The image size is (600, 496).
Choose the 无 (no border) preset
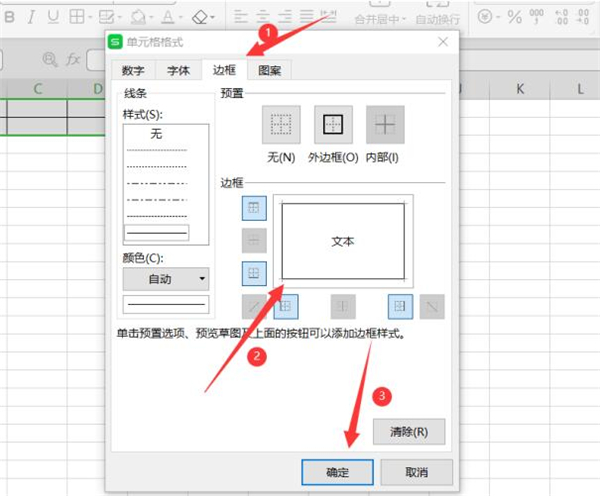281,125
